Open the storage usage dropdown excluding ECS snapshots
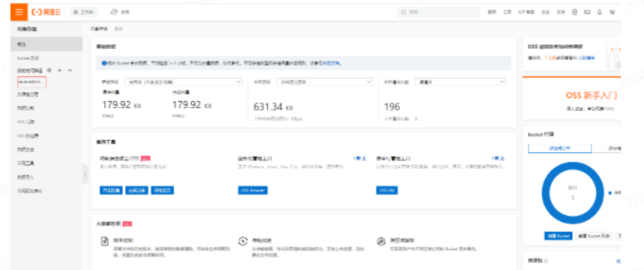This screenshot has height=270, width=644. point(183,82)
